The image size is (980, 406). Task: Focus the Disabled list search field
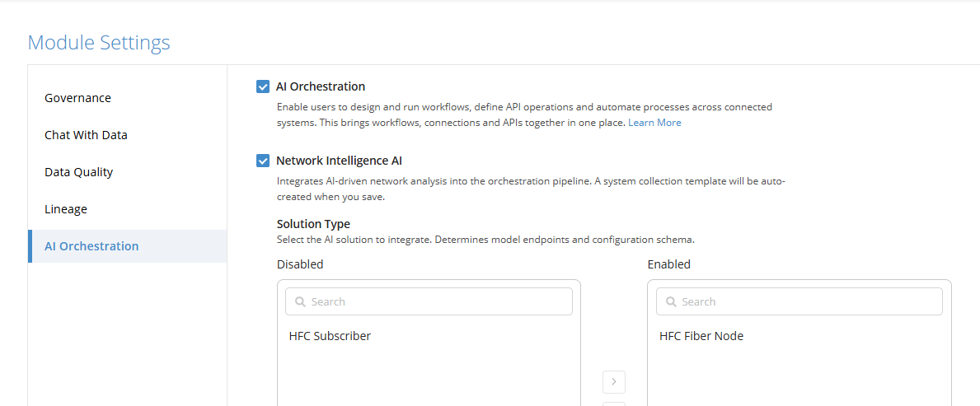(429, 301)
